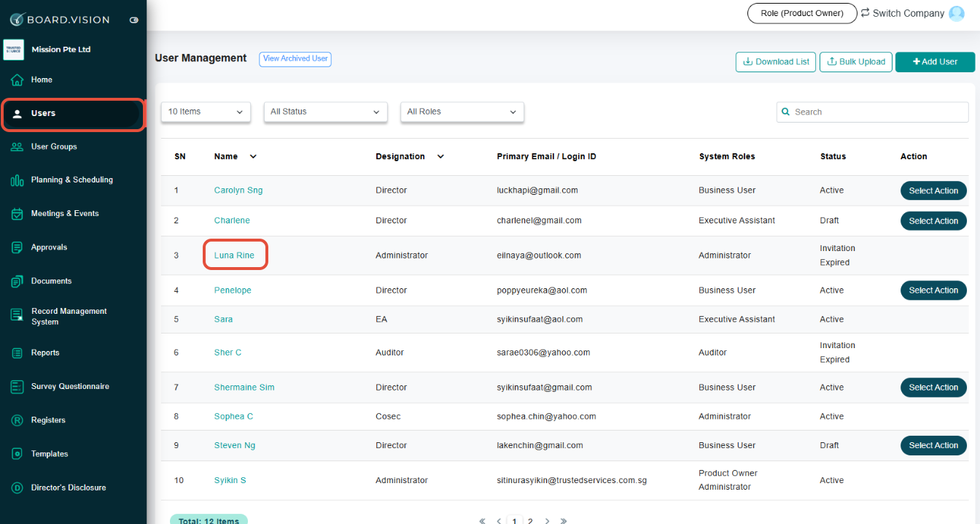Viewport: 980px width, 524px height.
Task: Go to Planning & Scheduling
Action: (71, 180)
